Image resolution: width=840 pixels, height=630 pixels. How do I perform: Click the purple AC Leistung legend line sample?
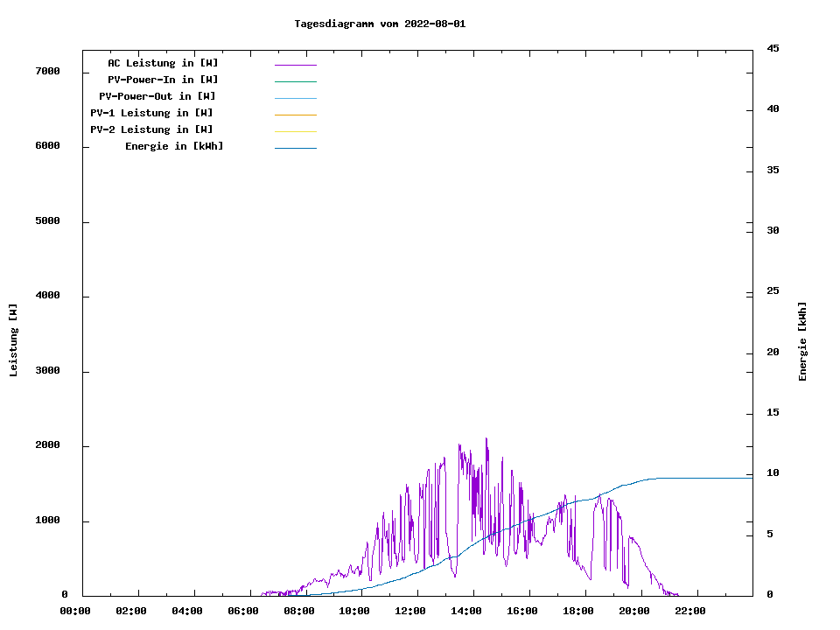pos(295,65)
